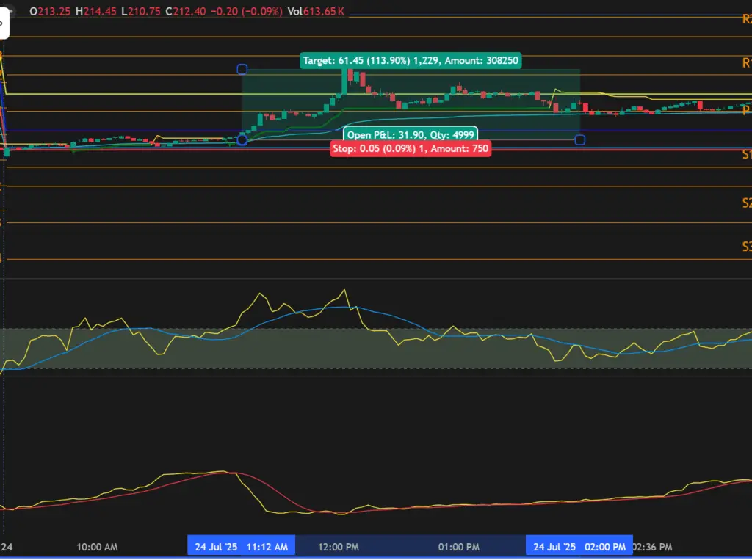
Task: Select the bottom-right position box handle
Action: [579, 139]
